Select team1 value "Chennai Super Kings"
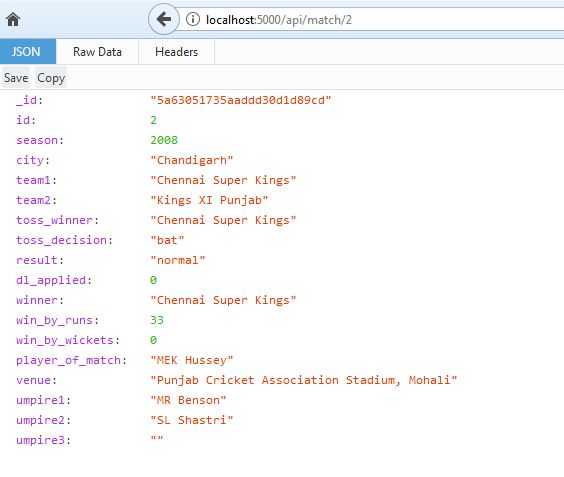This screenshot has width=564, height=477. point(223,180)
